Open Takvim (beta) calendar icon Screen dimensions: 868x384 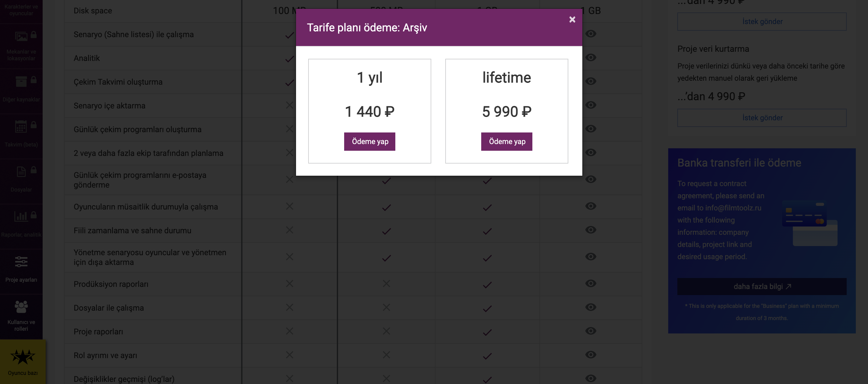[21, 126]
